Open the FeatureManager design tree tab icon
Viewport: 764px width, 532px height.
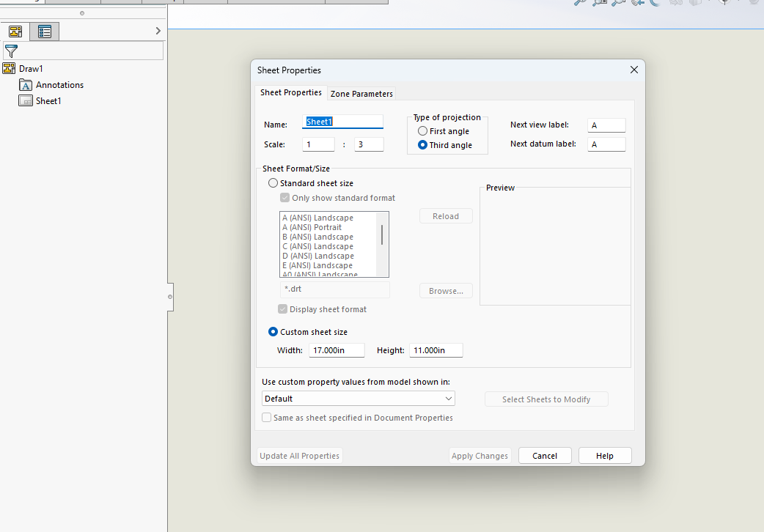[x=15, y=32]
